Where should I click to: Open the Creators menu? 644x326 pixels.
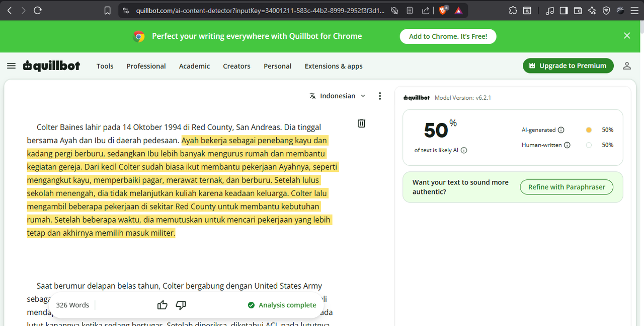click(236, 66)
